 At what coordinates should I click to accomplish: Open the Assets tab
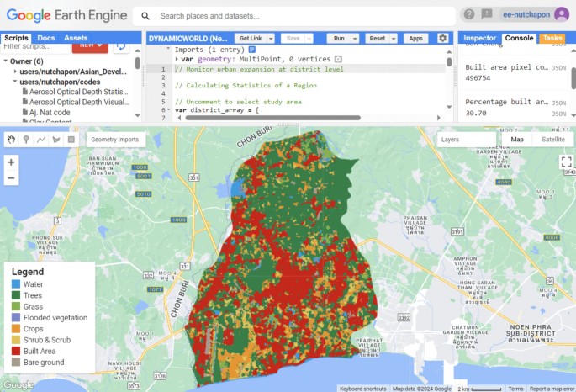click(76, 38)
